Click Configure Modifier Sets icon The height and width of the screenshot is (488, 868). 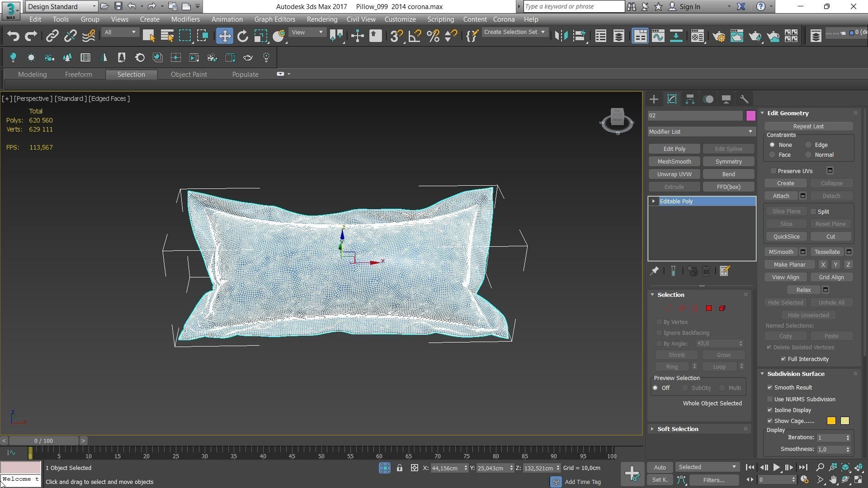click(725, 271)
